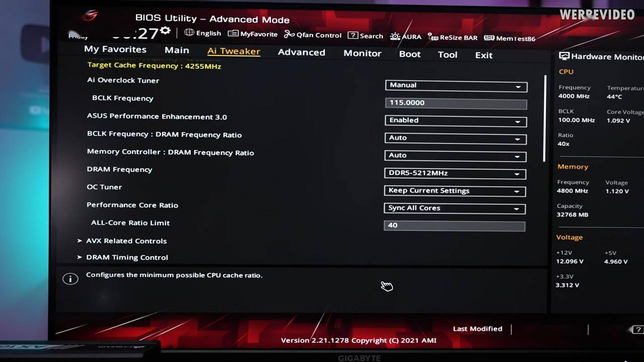Launch Qfan Control

coord(313,35)
